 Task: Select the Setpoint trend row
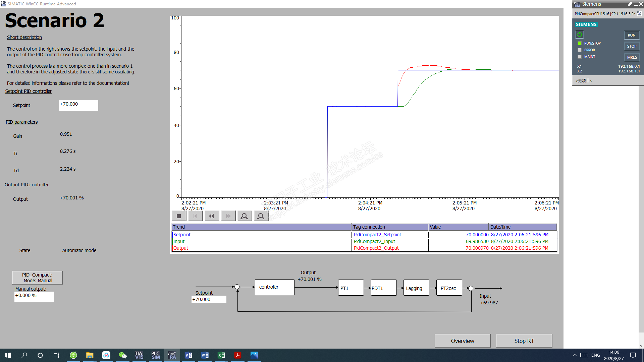[x=261, y=235]
